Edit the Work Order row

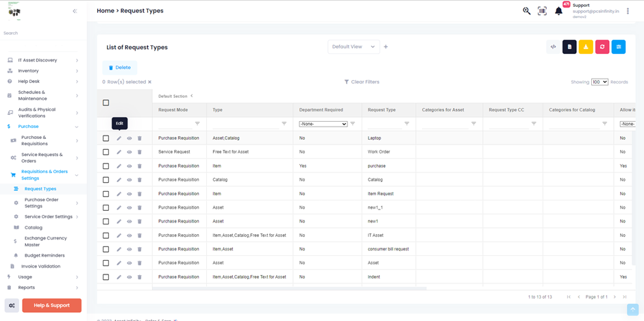[x=119, y=152]
